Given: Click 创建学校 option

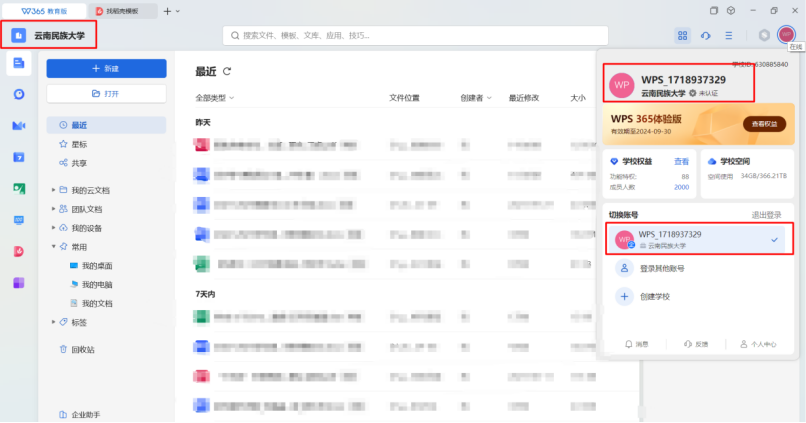Looking at the screenshot, I should click(654, 297).
